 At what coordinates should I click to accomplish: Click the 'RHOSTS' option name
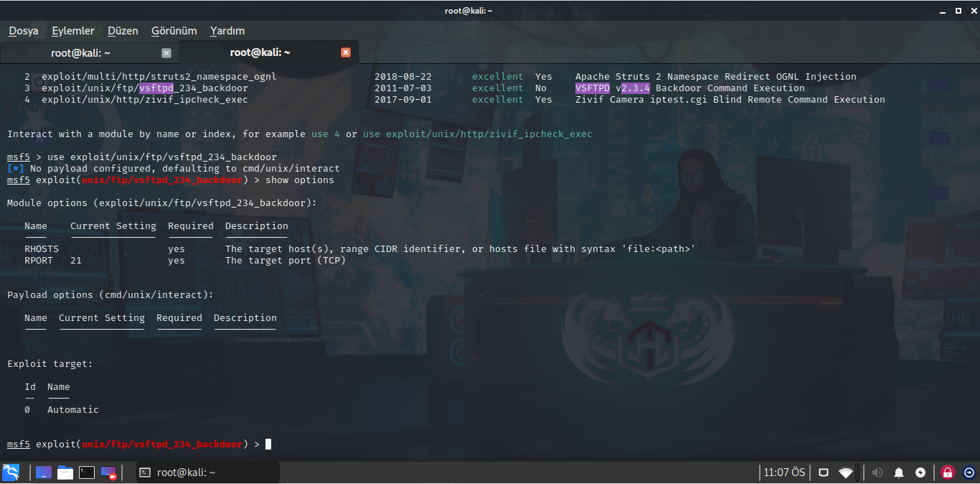point(42,249)
